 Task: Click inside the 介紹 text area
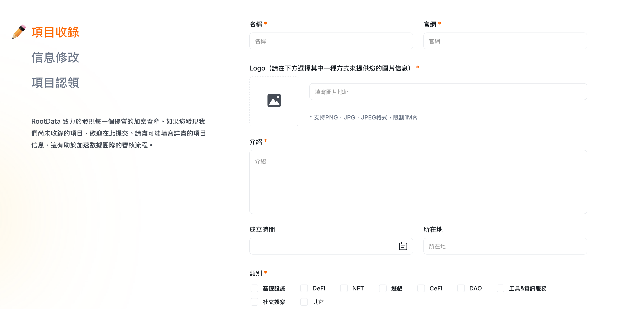(x=418, y=182)
